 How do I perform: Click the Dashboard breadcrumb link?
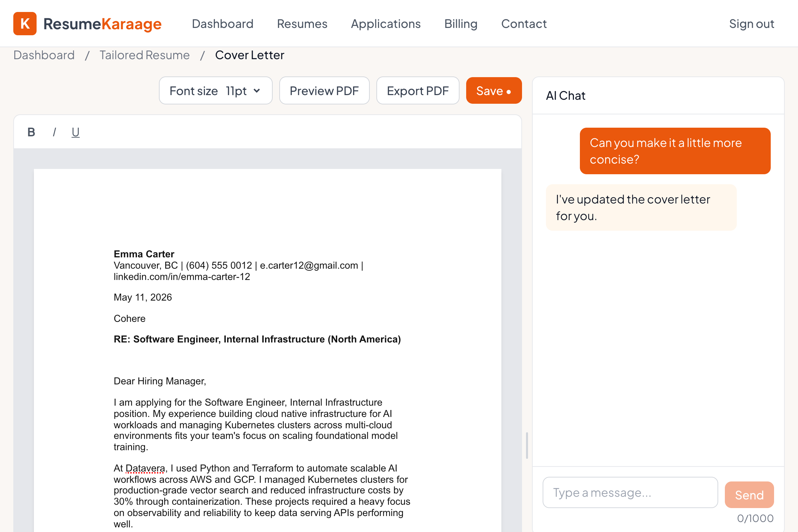pyautogui.click(x=44, y=55)
